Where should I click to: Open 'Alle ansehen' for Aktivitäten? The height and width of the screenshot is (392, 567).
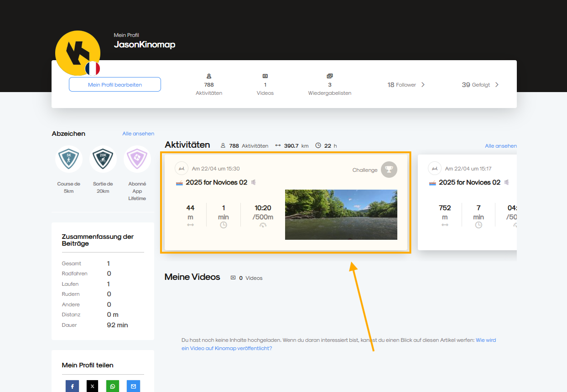coord(501,146)
